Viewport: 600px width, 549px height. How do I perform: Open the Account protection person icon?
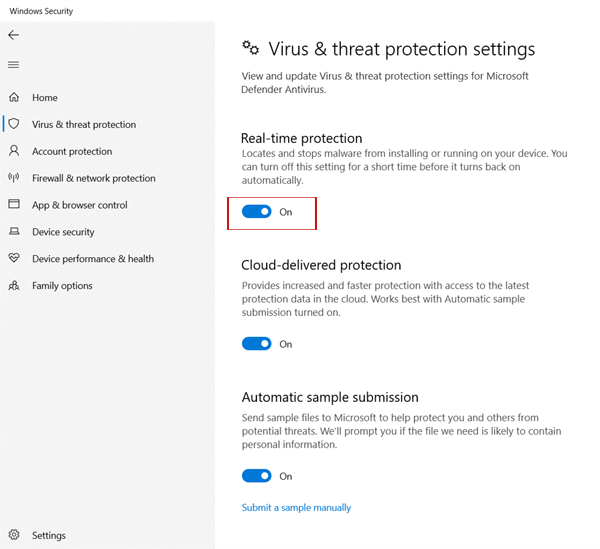(14, 151)
